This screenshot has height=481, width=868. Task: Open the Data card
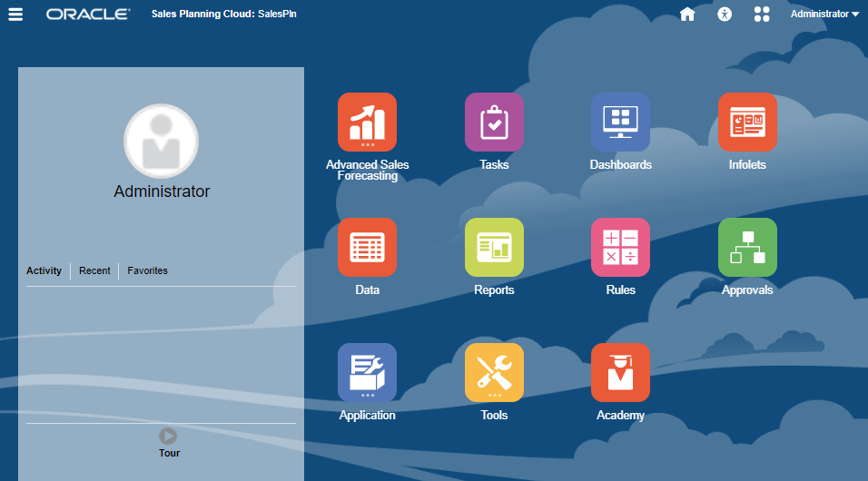pyautogui.click(x=367, y=247)
